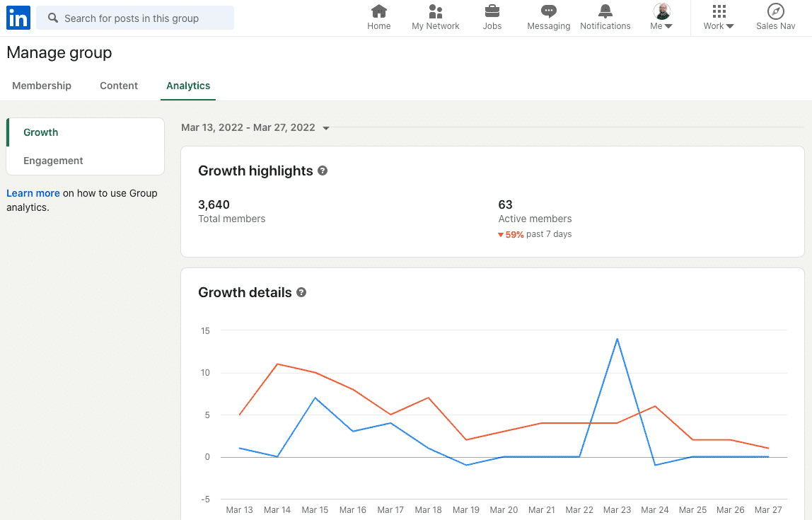Follow the Learn more link

pos(33,193)
